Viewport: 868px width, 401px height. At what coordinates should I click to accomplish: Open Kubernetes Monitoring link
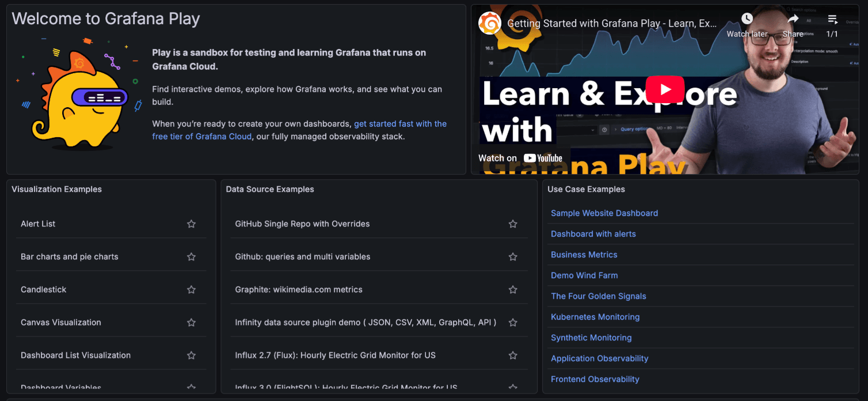click(x=595, y=317)
